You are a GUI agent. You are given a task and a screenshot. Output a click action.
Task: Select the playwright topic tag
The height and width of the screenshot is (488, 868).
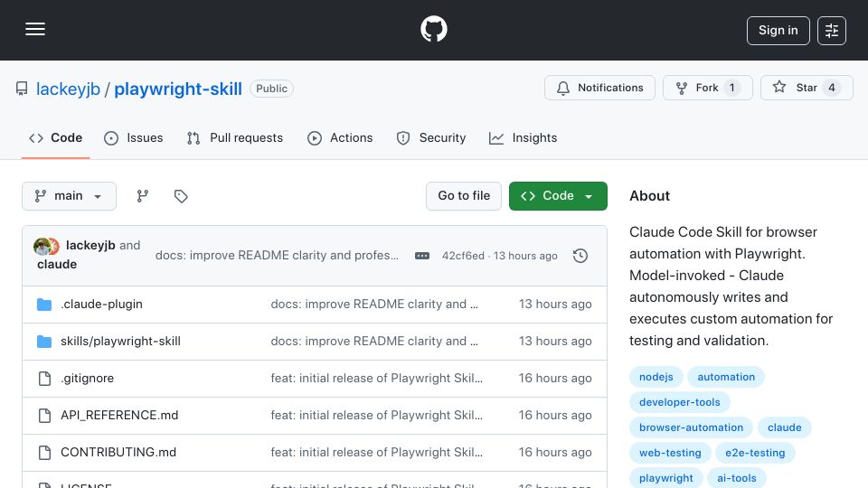point(666,479)
